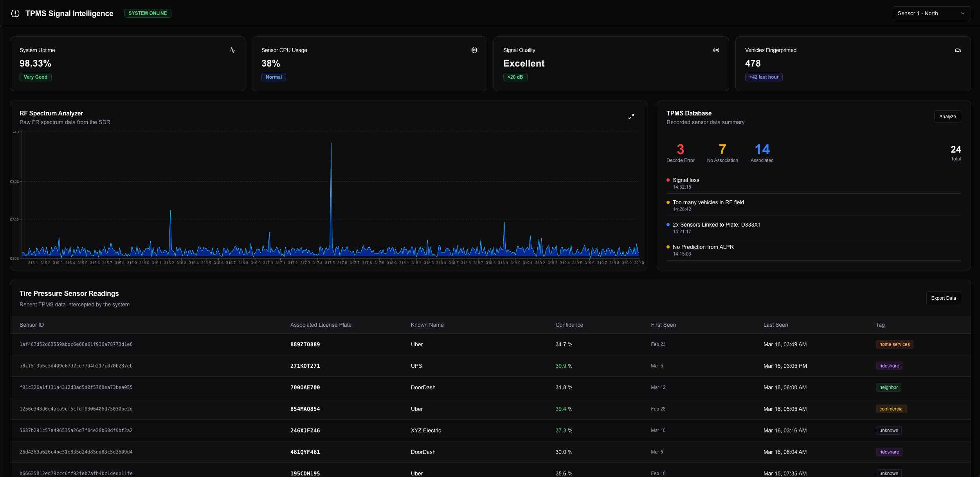Click the Export Data button
980x477 pixels.
(x=943, y=298)
